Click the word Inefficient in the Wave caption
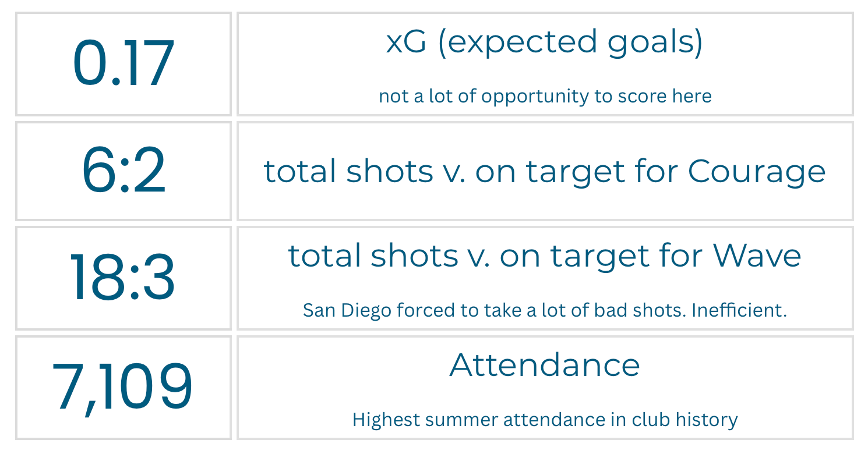Image resolution: width=868 pixels, height=454 pixels. pos(739,310)
